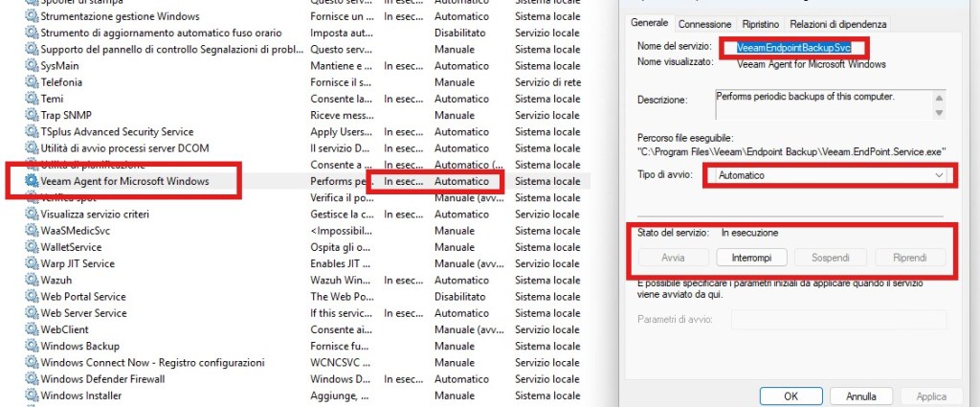Image resolution: width=980 pixels, height=407 pixels.
Task: Click the Riprendi button
Action: 910,258
